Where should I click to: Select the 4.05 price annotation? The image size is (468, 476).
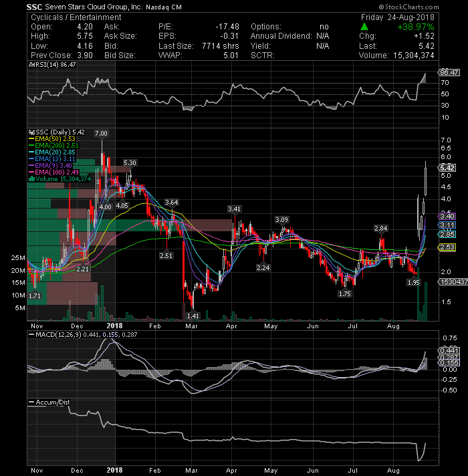point(122,206)
